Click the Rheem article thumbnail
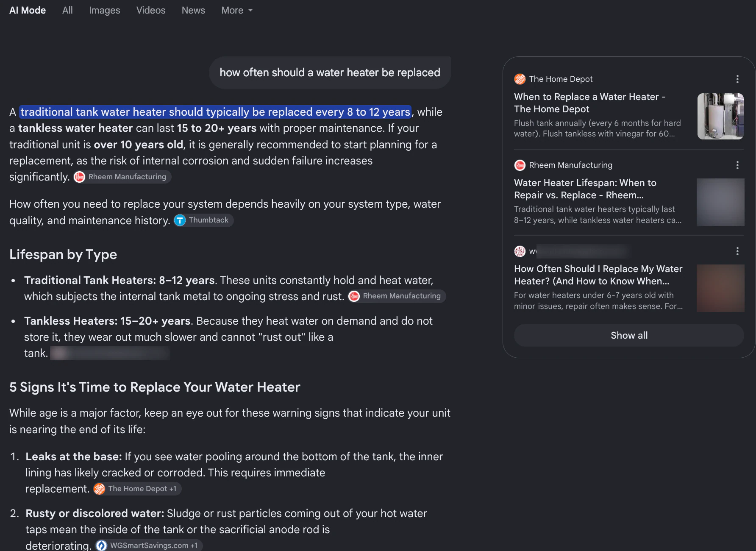Viewport: 756px width, 551px height. click(720, 202)
